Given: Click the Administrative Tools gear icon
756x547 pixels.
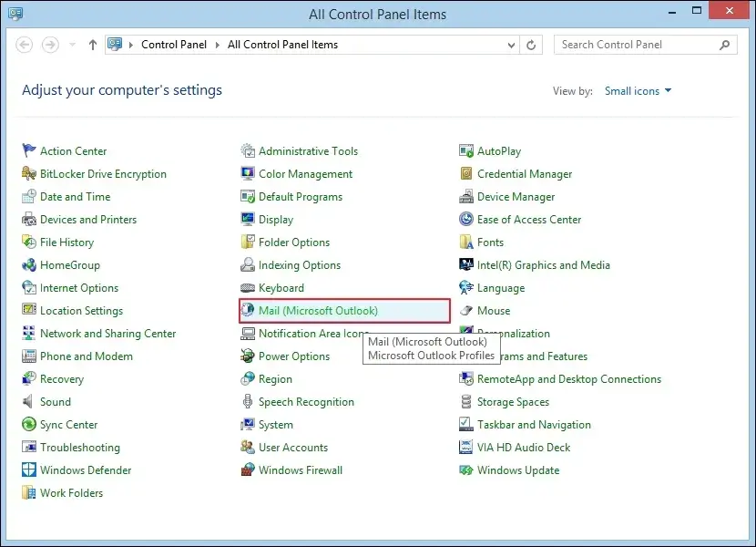Looking at the screenshot, I should (x=248, y=150).
